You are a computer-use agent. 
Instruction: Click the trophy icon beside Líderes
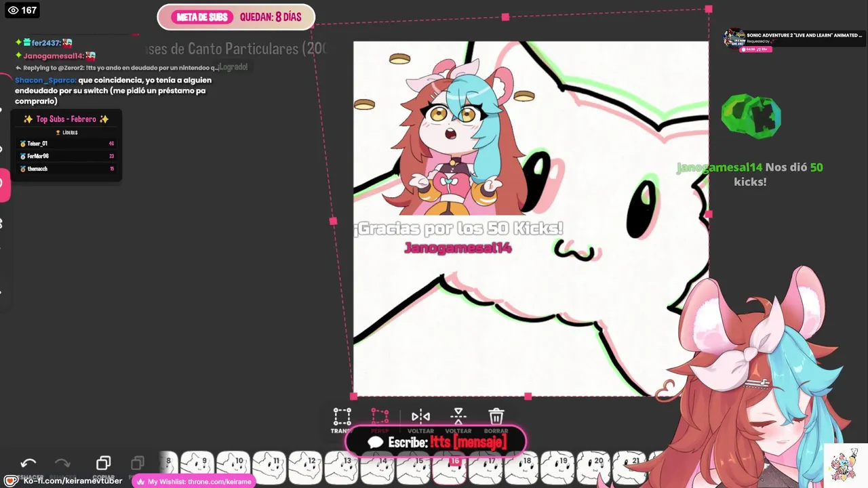(58, 133)
